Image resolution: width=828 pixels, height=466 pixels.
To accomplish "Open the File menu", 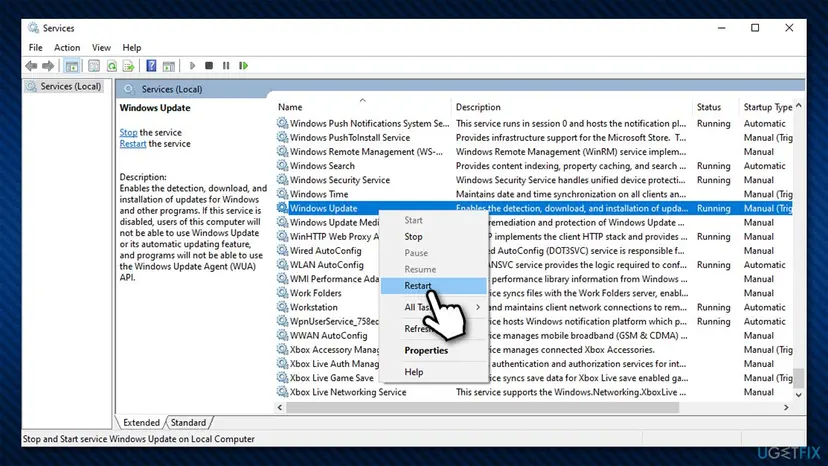I will click(x=35, y=48).
